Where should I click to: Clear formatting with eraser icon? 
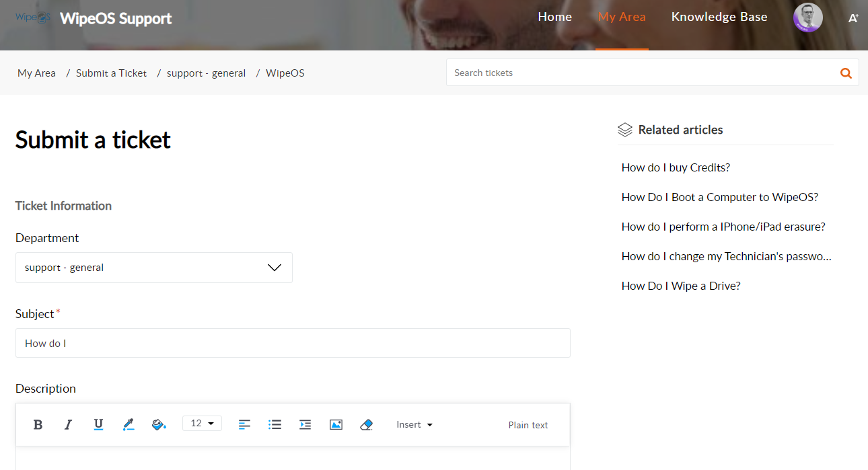[x=366, y=424]
